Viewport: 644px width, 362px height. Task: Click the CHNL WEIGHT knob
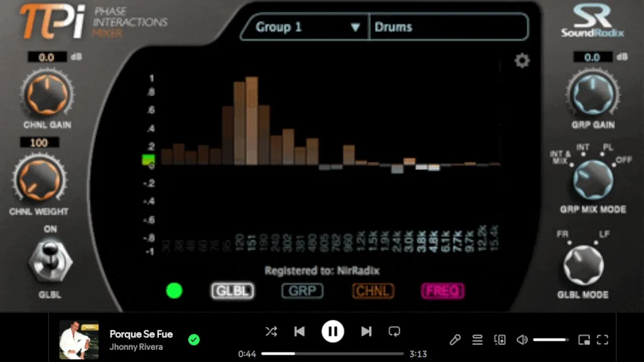(x=39, y=180)
